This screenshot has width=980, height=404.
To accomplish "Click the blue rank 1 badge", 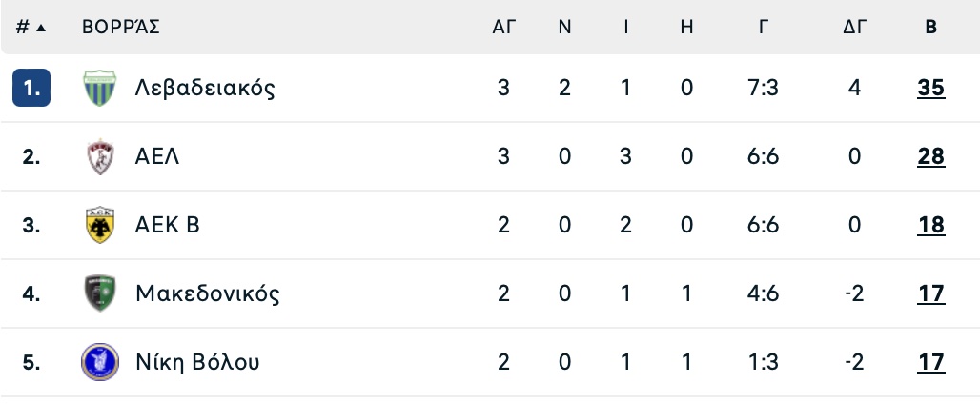I will tap(31, 88).
